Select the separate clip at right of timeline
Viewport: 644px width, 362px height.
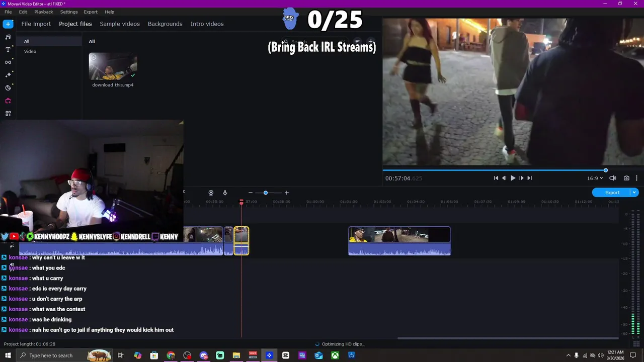[x=399, y=241]
